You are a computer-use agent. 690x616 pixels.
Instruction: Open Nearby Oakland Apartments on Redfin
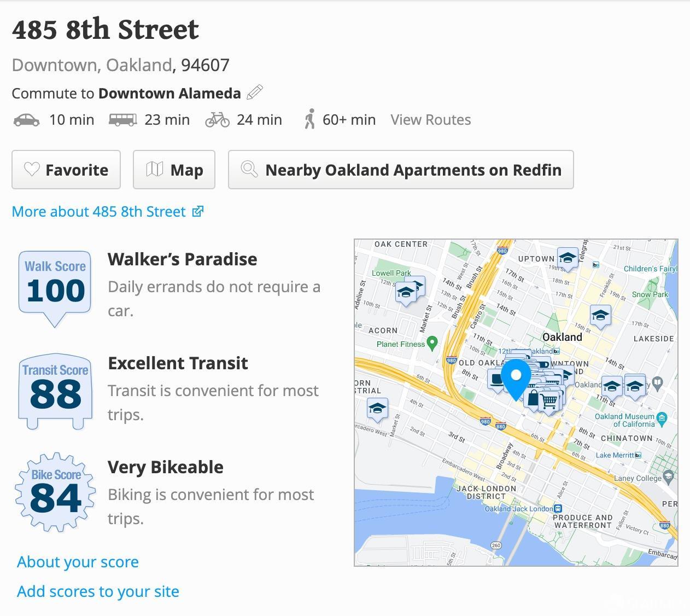[x=401, y=170]
